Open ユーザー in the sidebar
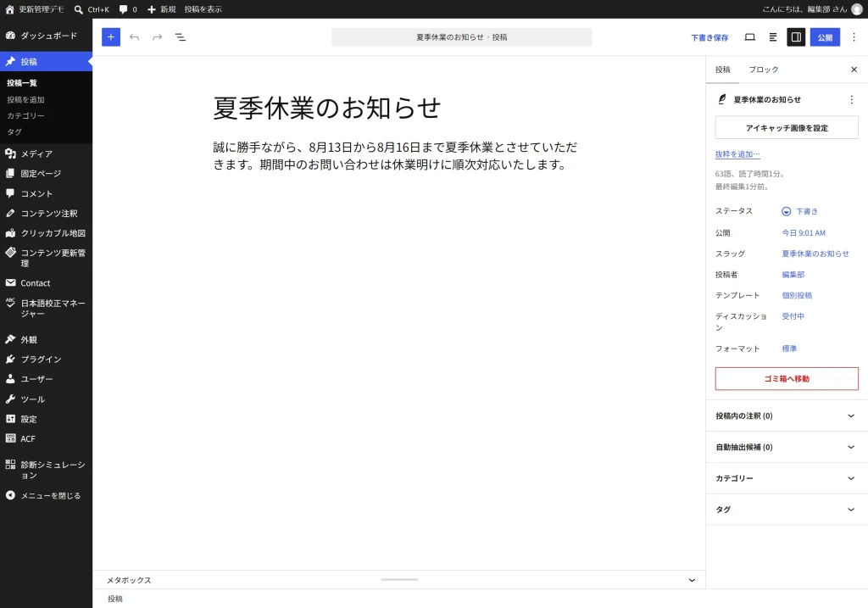 click(x=46, y=379)
